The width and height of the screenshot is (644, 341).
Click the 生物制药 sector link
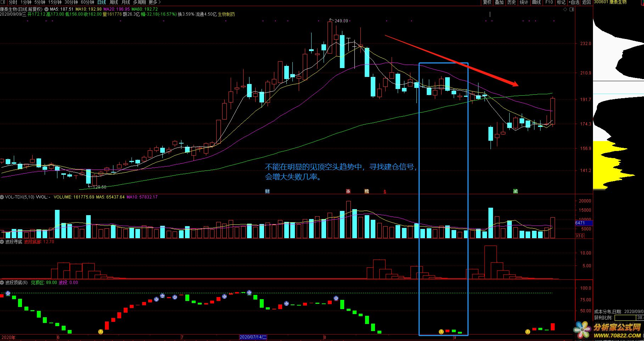click(x=226, y=14)
